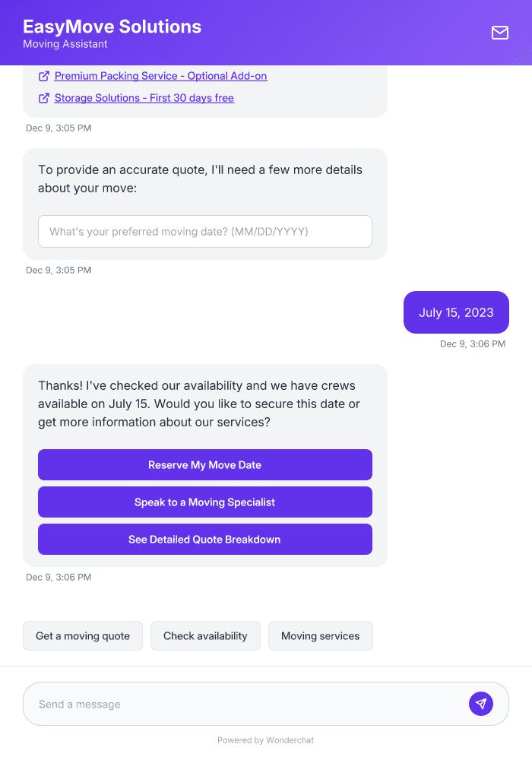
Task: Click the See Detailed Quote Breakdown button
Action: pos(205,539)
